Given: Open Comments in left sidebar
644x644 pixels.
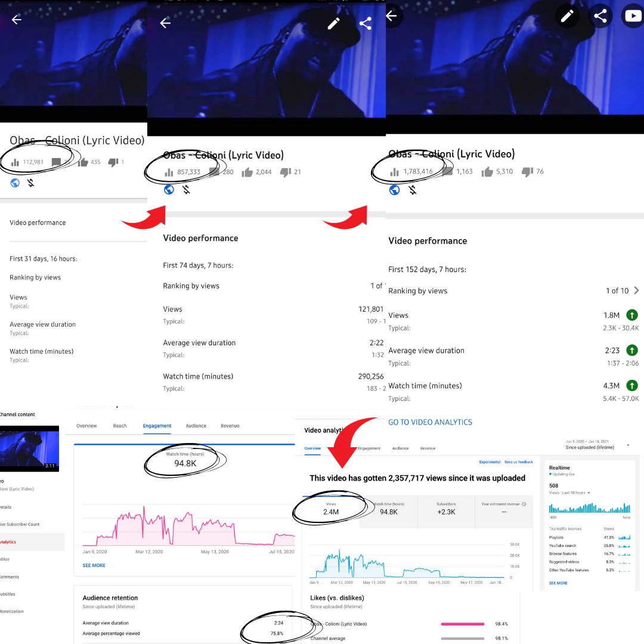Looking at the screenshot, I should click(10, 577).
